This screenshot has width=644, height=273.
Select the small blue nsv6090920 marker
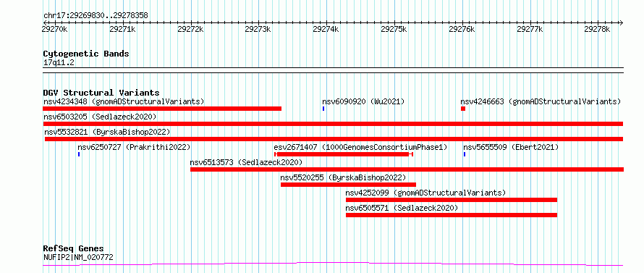[323, 109]
